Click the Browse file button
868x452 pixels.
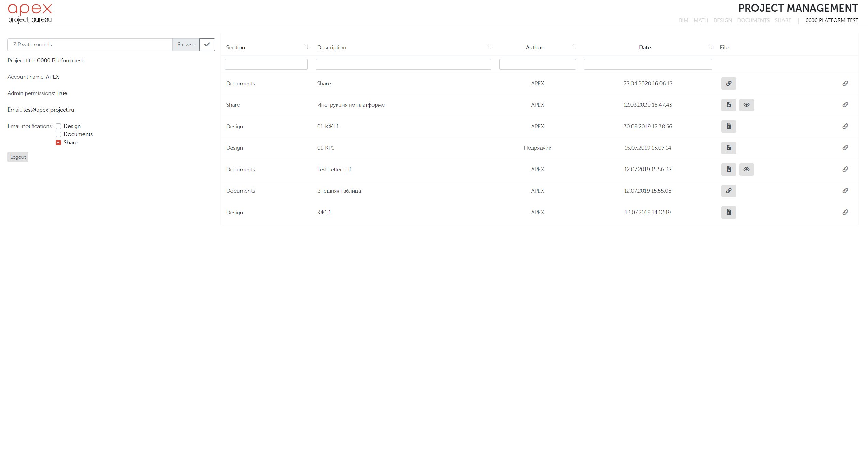coord(186,45)
